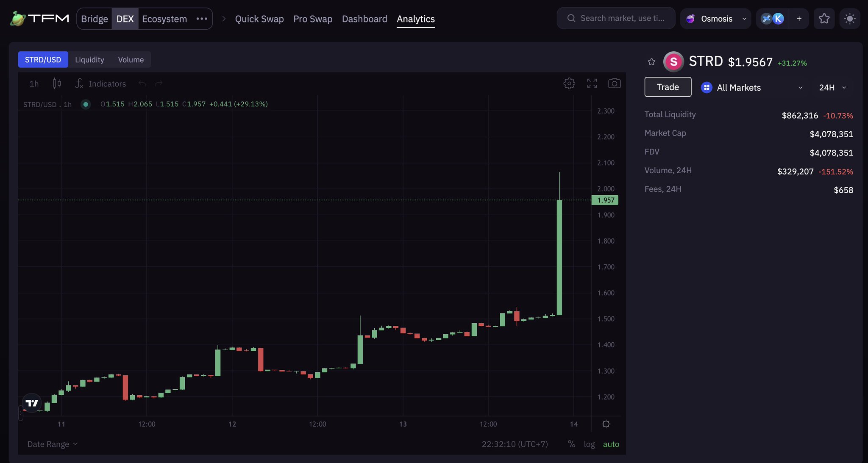Image resolution: width=868 pixels, height=463 pixels.
Task: Open chart settings via the gear icon
Action: (569, 83)
